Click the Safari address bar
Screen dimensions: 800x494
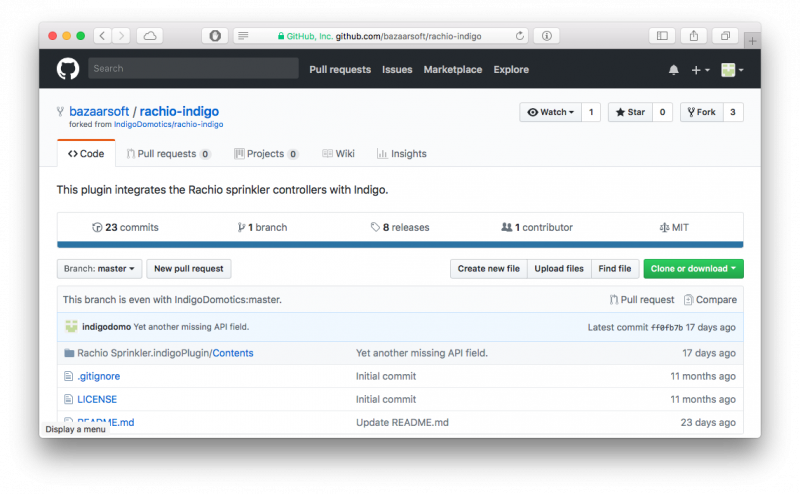(381, 36)
